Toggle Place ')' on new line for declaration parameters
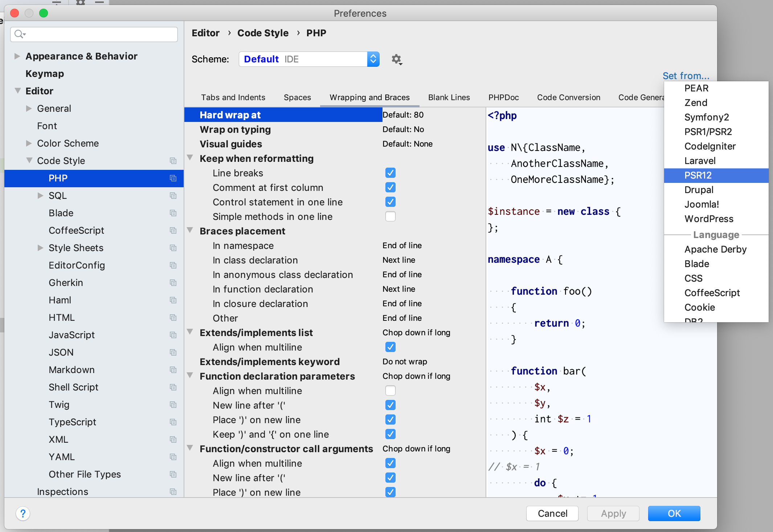Viewport: 773px width, 532px height. pyautogui.click(x=390, y=420)
